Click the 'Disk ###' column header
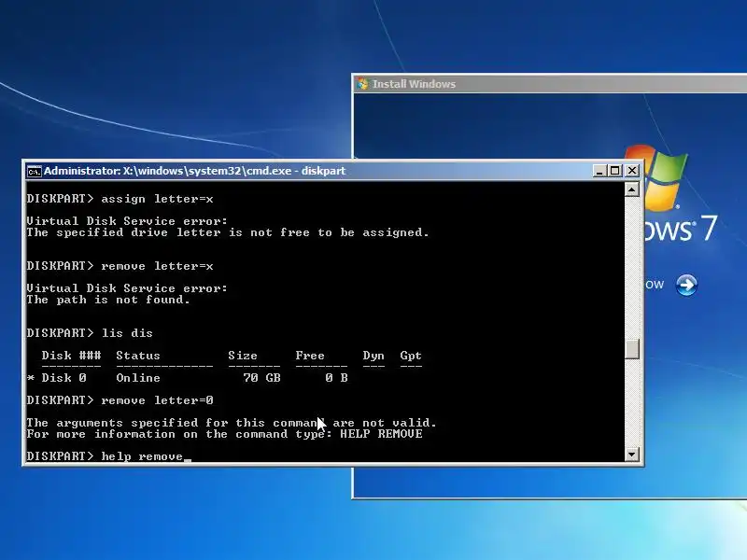This screenshot has width=747, height=560. (72, 356)
